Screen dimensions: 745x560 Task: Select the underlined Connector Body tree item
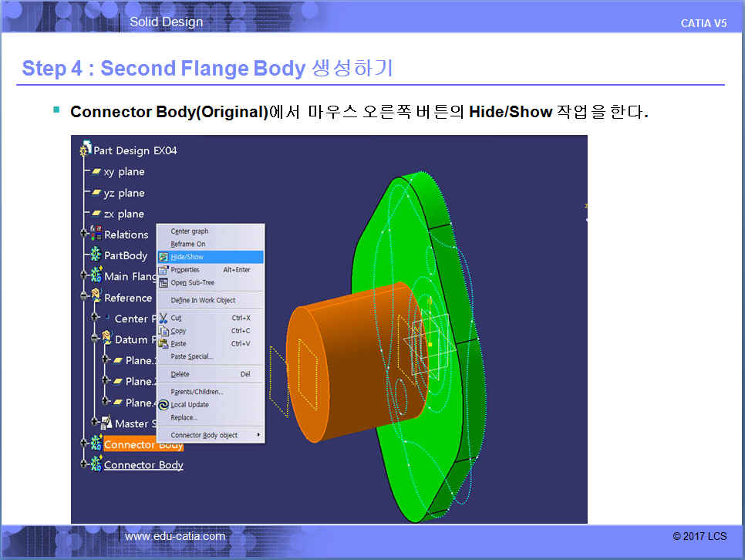pyautogui.click(x=143, y=465)
